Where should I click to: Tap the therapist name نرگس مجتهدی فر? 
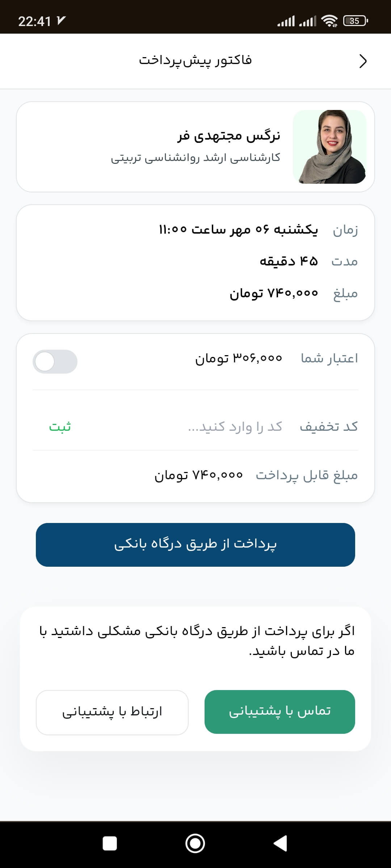(229, 136)
